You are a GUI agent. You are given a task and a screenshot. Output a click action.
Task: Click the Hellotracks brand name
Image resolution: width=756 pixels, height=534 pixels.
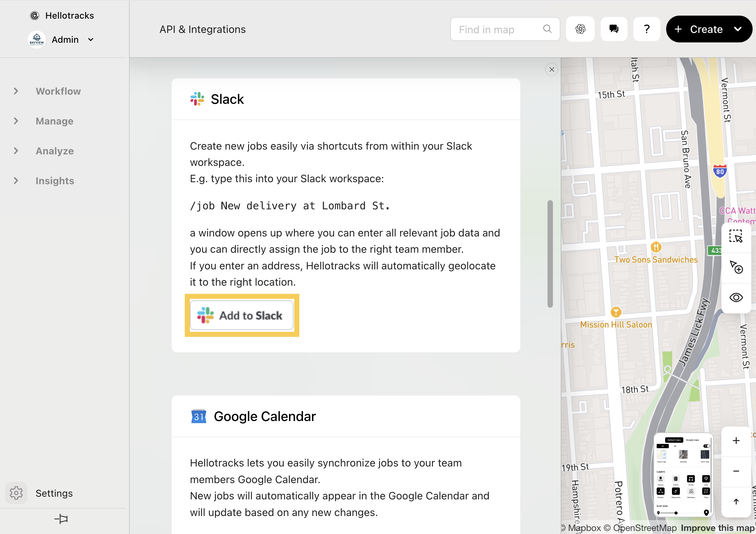point(69,16)
